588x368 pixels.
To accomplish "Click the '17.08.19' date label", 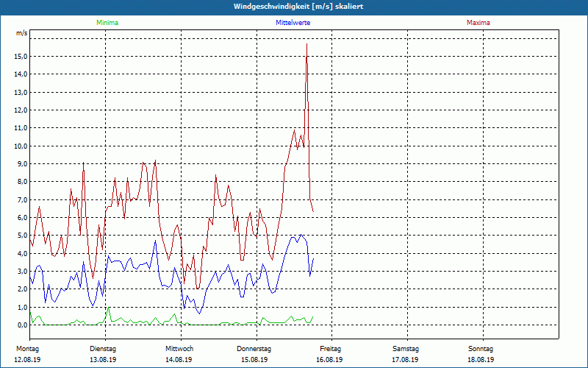I will (x=406, y=360).
